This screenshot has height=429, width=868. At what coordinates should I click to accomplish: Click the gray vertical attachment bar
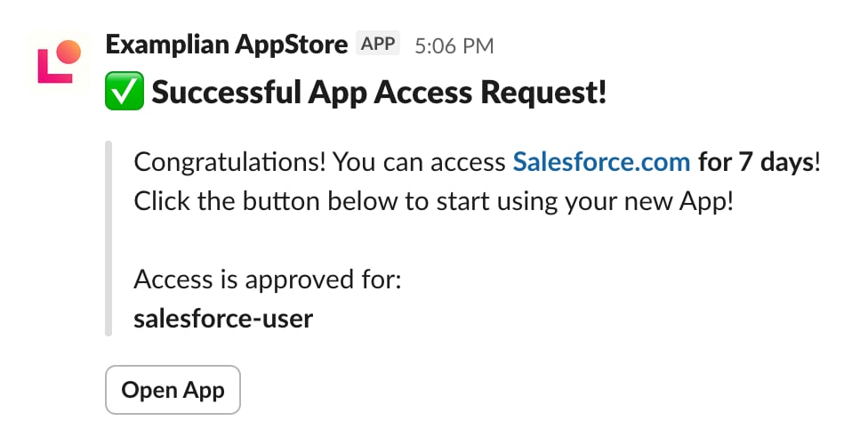pos(108,239)
